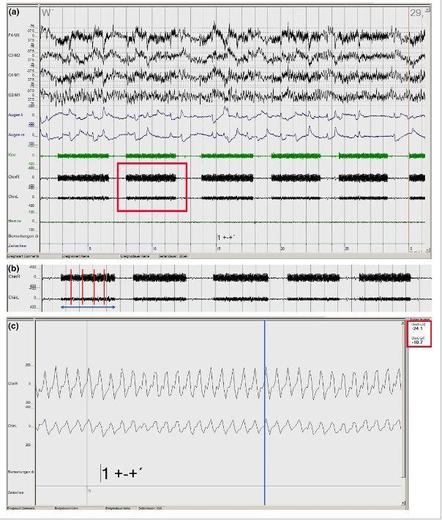Click the 'Bemerkungen' row label in panel (c)
This screenshot has width=442, height=520.
[21, 472]
